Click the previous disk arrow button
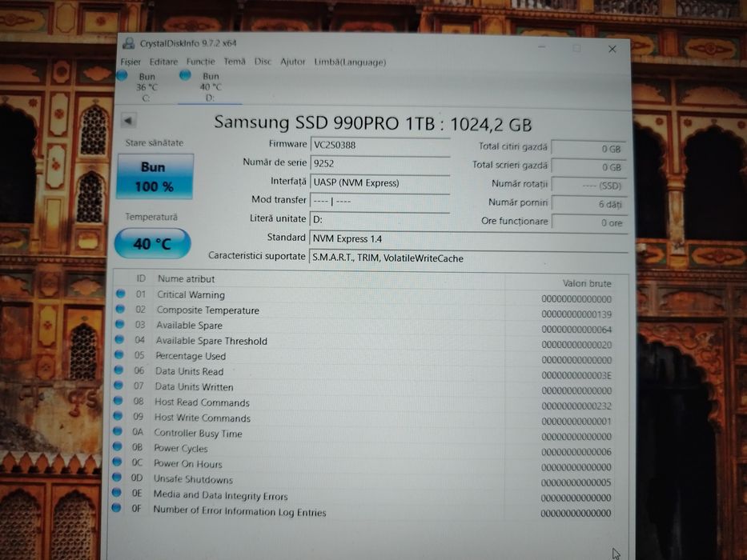Screen dimensions: 747x560 (x=127, y=121)
